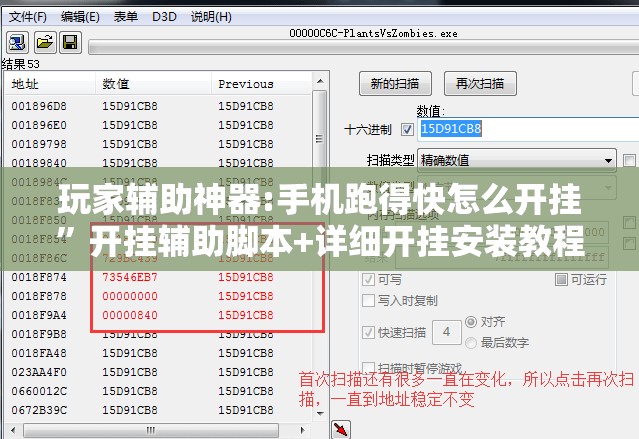
Task: Select address row 023AA4F0
Action: [158, 372]
